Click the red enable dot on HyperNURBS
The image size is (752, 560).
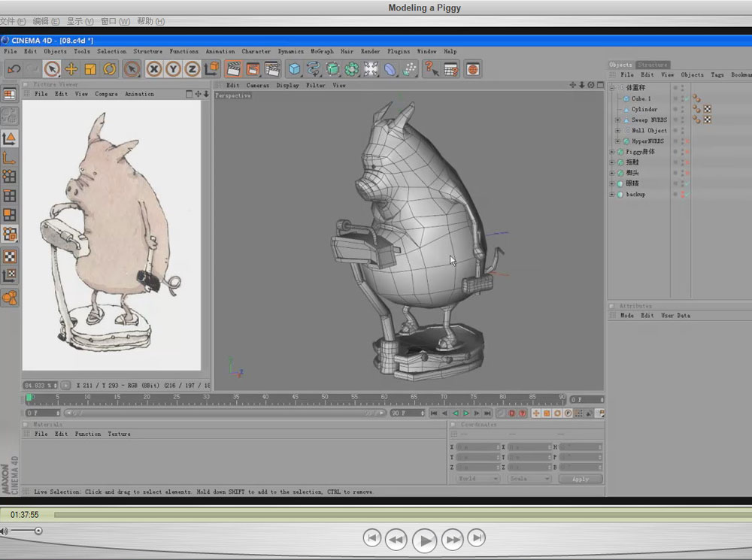[x=687, y=141]
